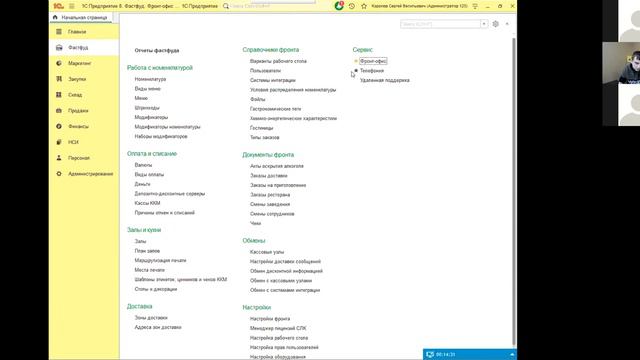Open Телефония under Сервис

[x=372, y=71]
